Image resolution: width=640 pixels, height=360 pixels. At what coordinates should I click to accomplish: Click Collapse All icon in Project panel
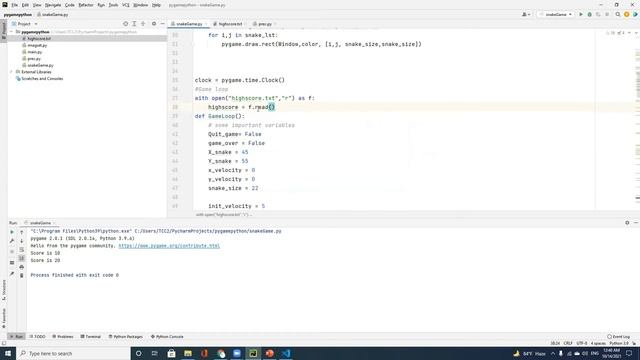(x=143, y=24)
